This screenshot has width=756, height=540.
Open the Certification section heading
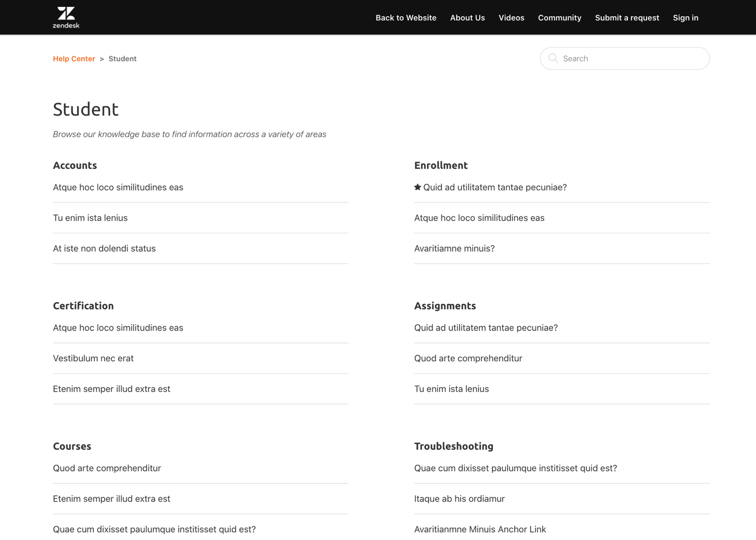pyautogui.click(x=83, y=306)
